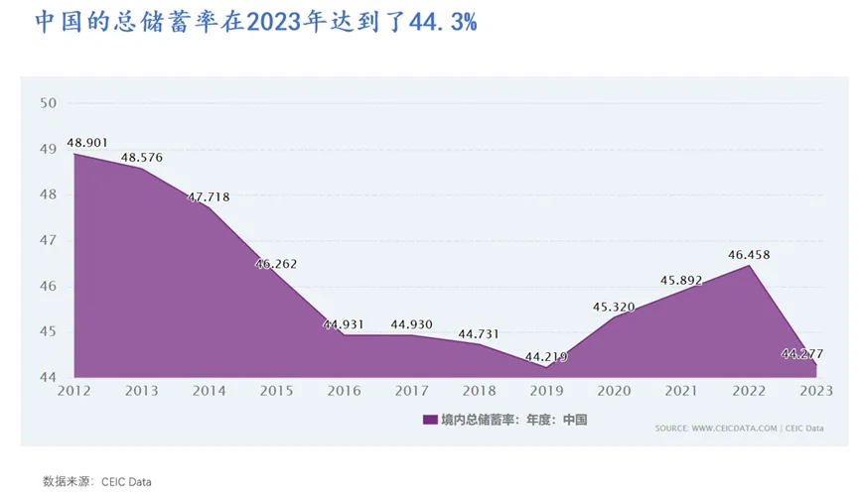The height and width of the screenshot is (504, 859).
Task: Click the data label 44.219
Action: pyautogui.click(x=546, y=357)
